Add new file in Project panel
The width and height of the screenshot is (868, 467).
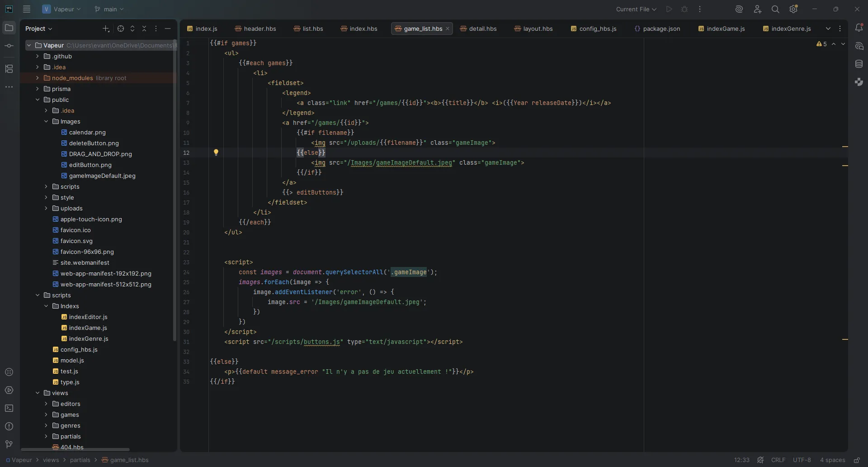[106, 29]
